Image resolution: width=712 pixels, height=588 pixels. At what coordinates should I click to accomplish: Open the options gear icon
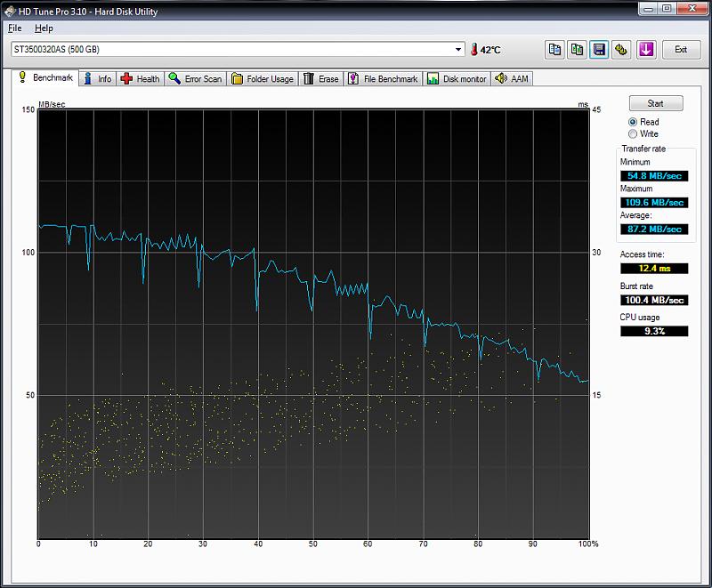point(620,50)
